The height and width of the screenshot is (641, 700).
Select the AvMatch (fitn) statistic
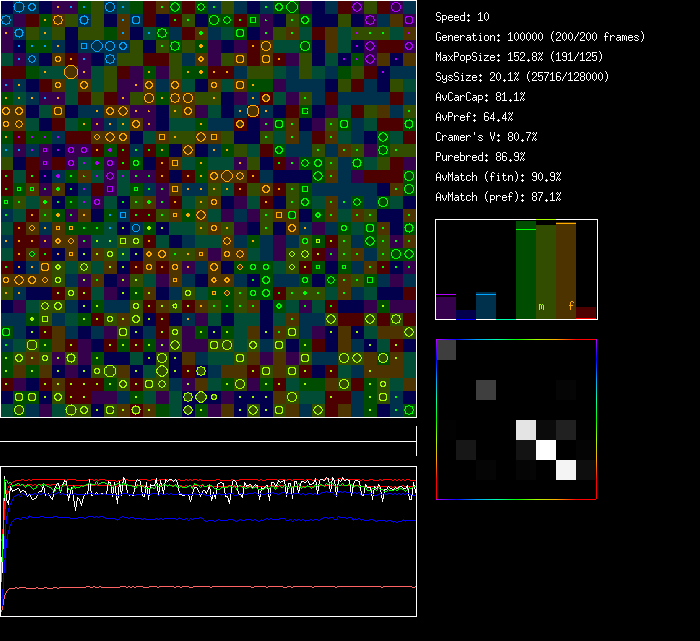click(498, 177)
